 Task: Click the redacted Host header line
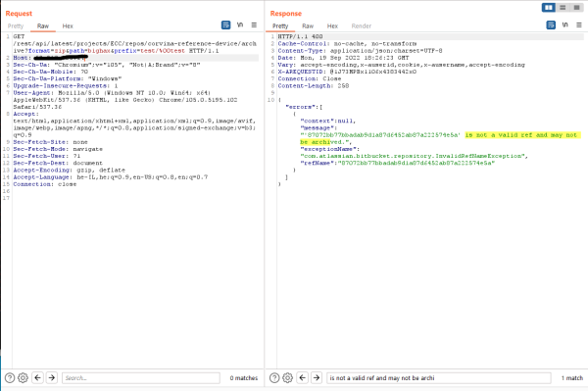pyautogui.click(x=51, y=58)
